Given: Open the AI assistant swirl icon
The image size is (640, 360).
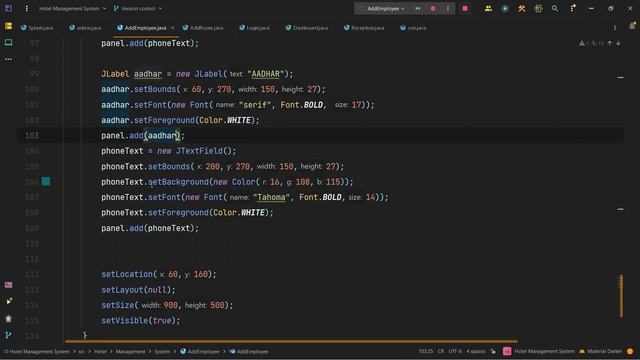Looking at the screenshot, I should point(538,9).
